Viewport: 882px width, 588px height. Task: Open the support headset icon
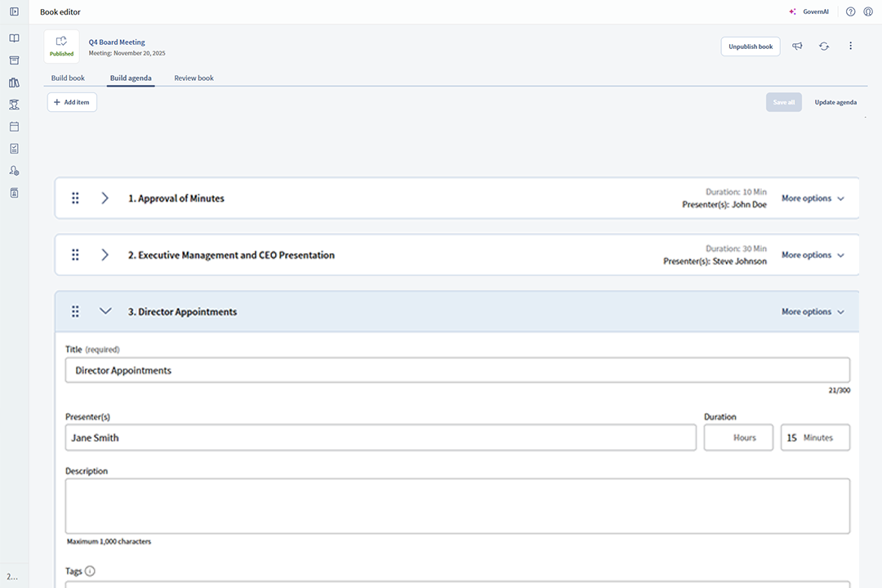869,11
